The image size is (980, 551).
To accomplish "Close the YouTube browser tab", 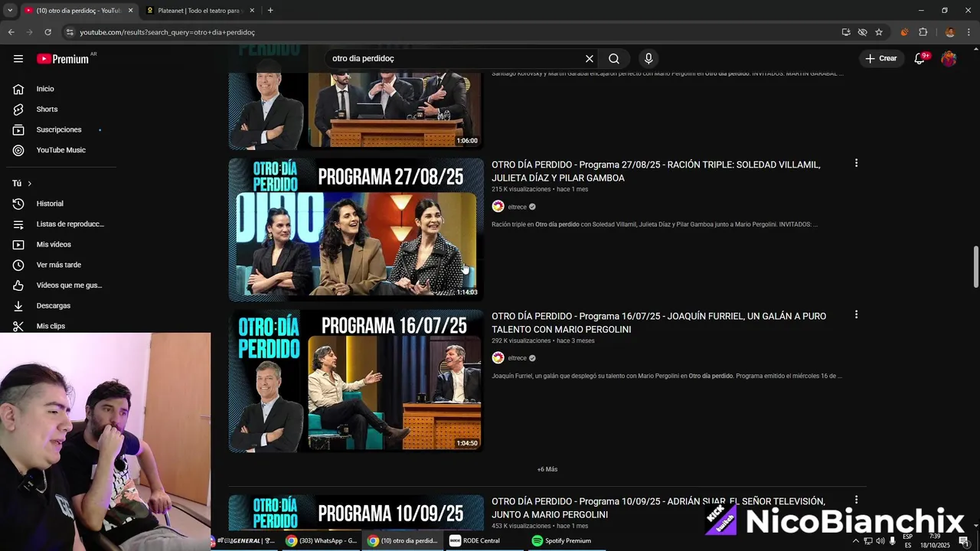I will click(x=130, y=11).
